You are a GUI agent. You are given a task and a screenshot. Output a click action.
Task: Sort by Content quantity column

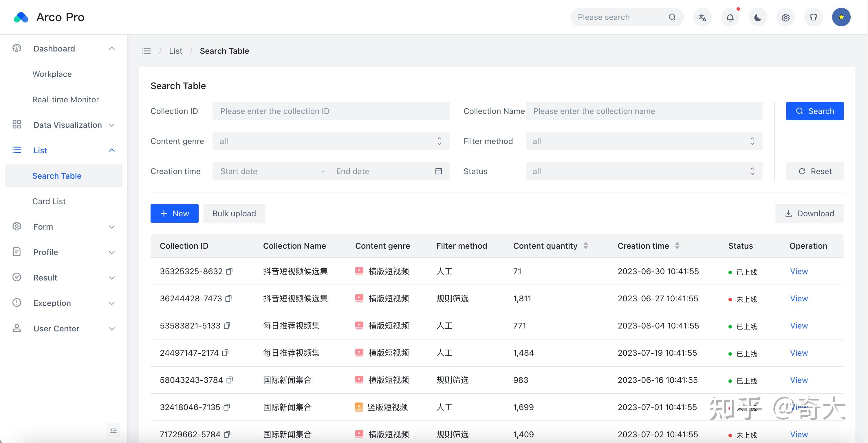pyautogui.click(x=586, y=246)
